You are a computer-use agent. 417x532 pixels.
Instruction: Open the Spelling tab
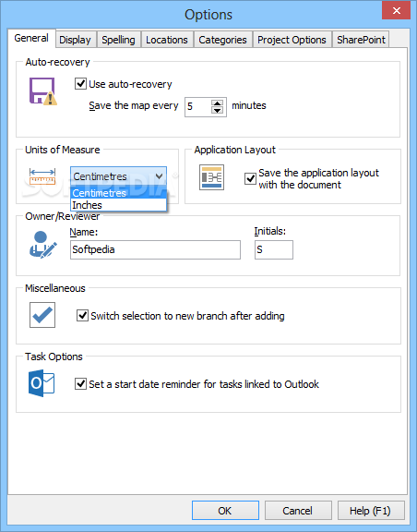[118, 40]
